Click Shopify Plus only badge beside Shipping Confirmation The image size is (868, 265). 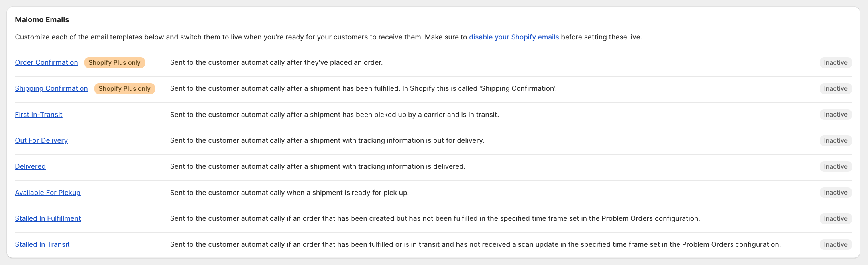point(124,89)
